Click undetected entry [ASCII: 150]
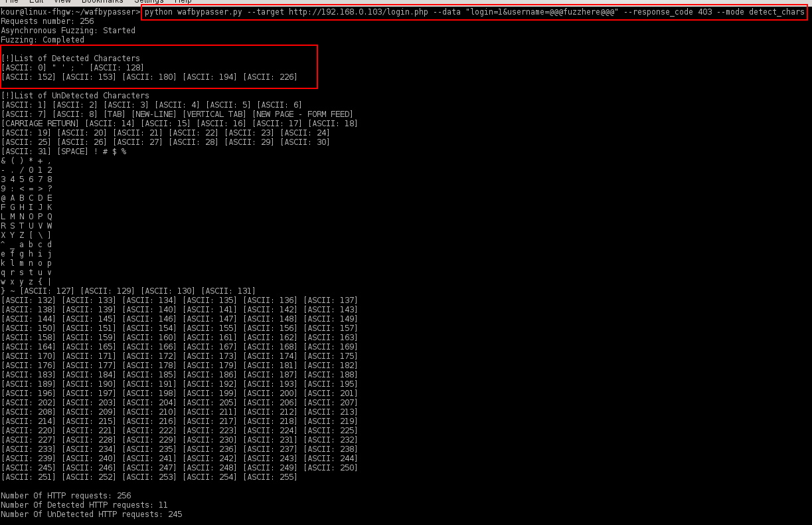 click(29, 328)
